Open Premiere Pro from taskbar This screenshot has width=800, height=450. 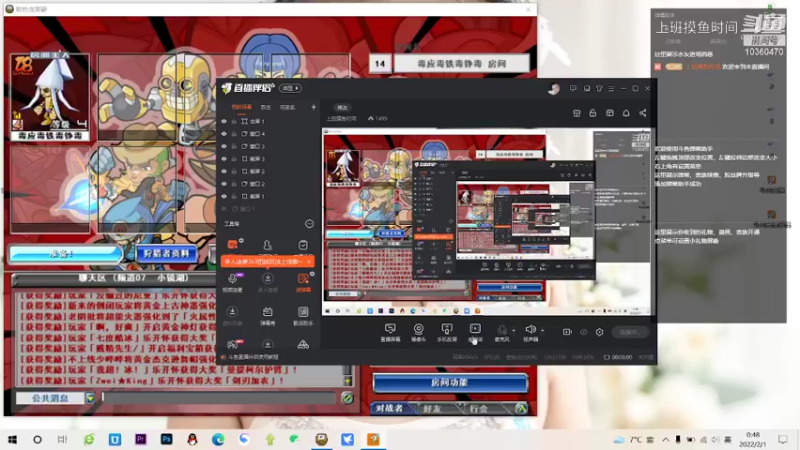click(x=140, y=439)
